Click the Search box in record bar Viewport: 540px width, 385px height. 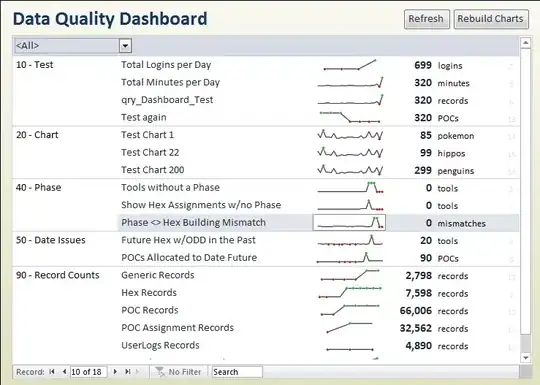237,372
